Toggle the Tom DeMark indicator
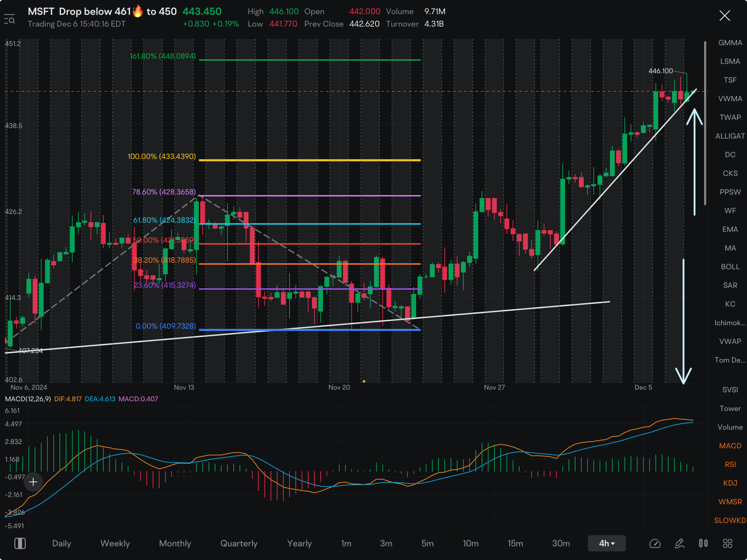Viewport: 747px width, 560px height. pos(730,360)
